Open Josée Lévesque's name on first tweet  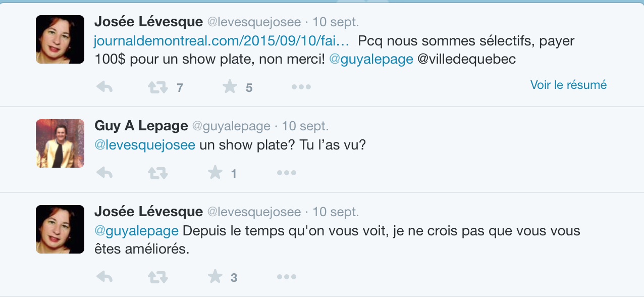pyautogui.click(x=148, y=22)
